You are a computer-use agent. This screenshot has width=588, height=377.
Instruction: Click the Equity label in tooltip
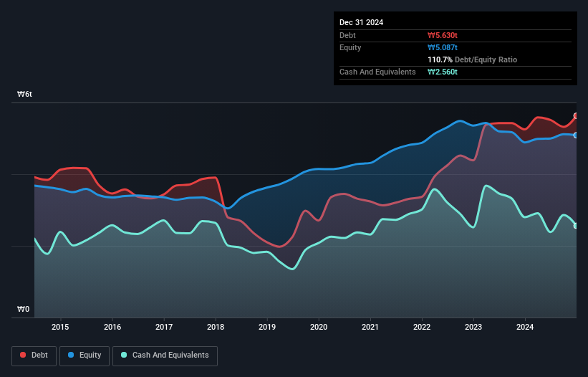tap(350, 47)
